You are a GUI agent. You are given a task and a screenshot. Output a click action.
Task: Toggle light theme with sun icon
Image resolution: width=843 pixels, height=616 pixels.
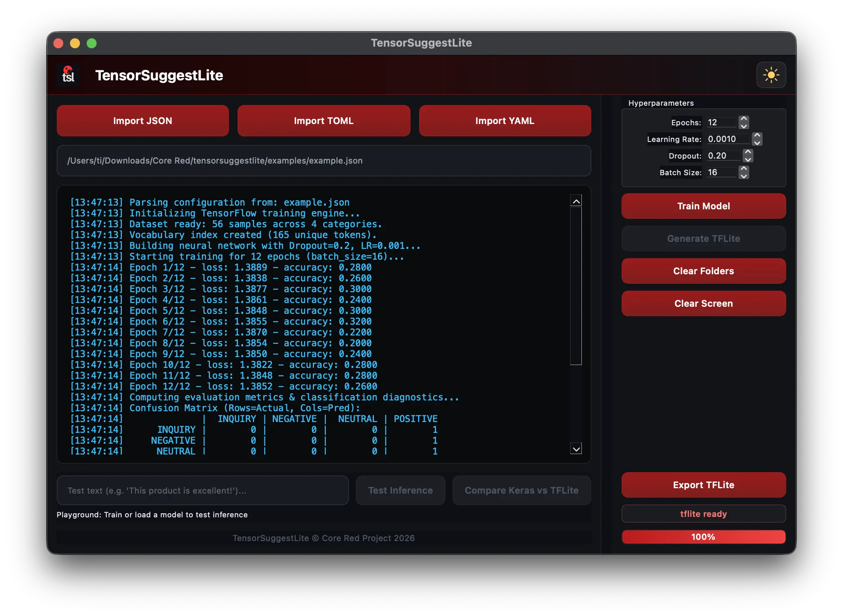coord(771,75)
